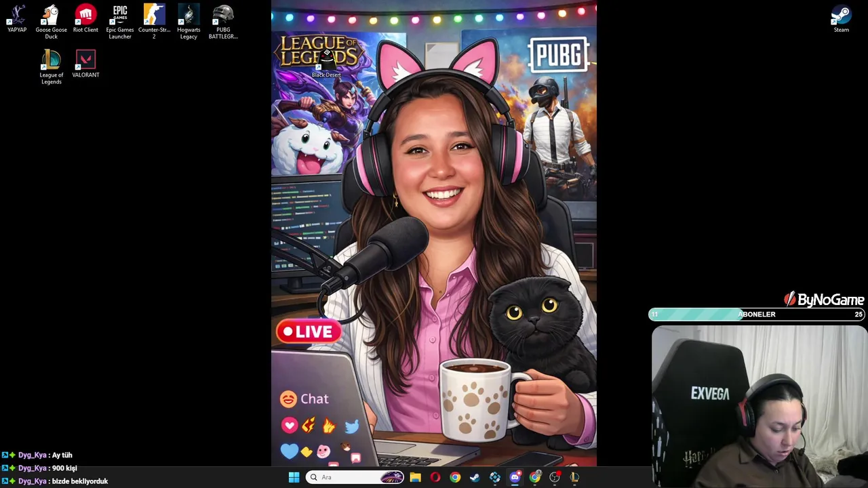Image resolution: width=868 pixels, height=488 pixels.
Task: Select the Counter-Strike 2 desktop icon
Action: click(x=154, y=22)
